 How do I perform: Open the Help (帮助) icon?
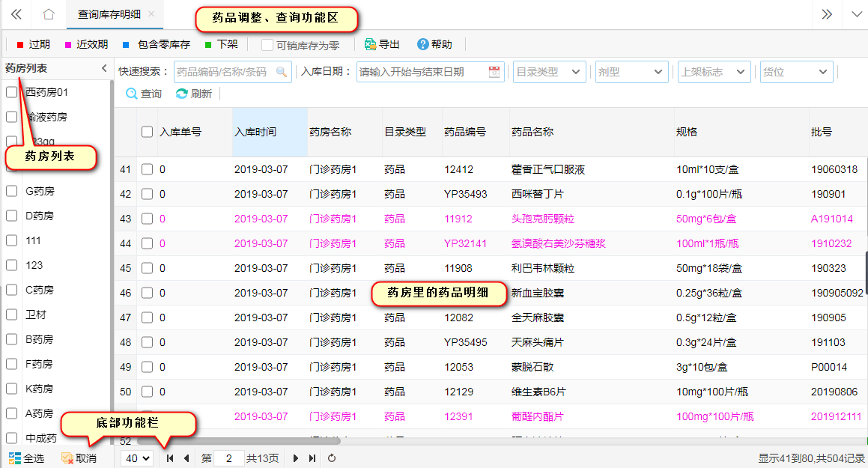pos(423,45)
